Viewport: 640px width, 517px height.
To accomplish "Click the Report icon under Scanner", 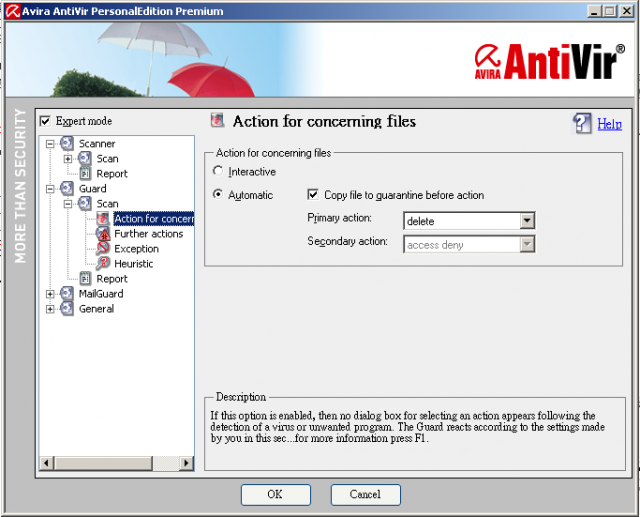I will (x=85, y=173).
